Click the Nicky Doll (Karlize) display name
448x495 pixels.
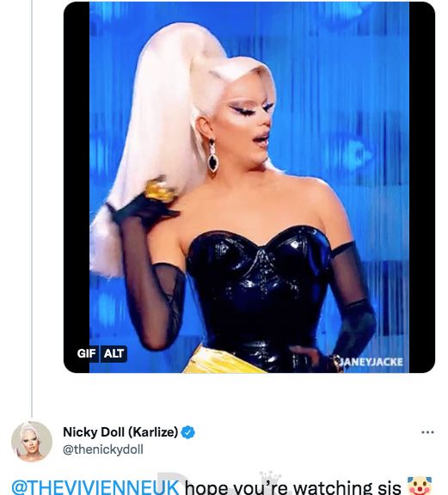[x=120, y=432]
